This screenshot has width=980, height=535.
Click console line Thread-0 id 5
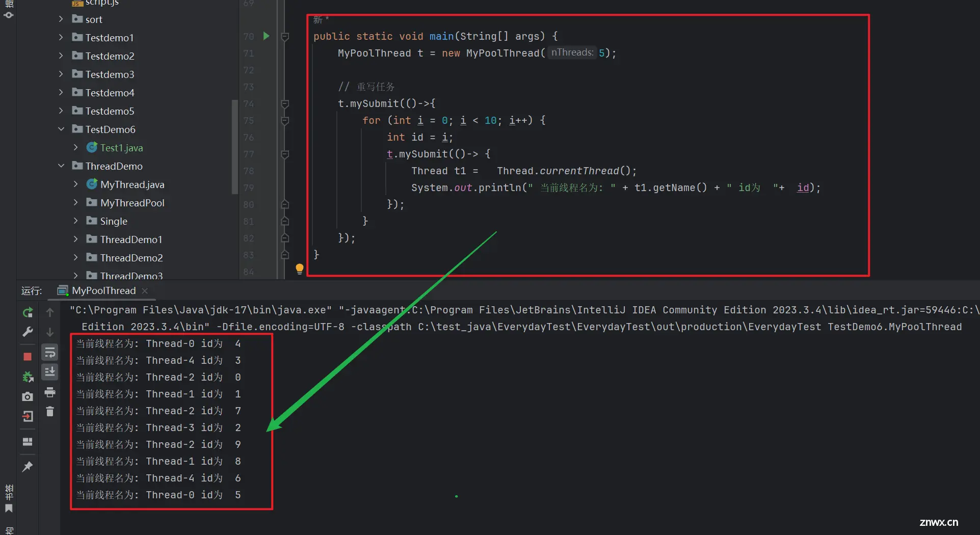(x=158, y=495)
